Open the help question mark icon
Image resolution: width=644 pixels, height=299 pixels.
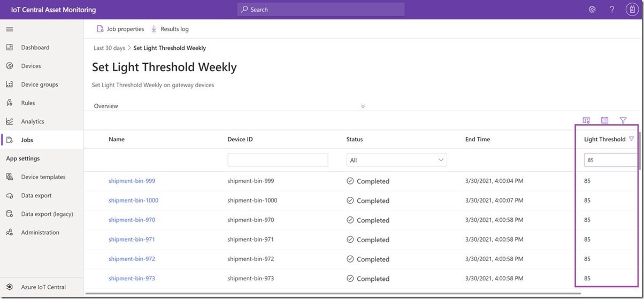point(612,10)
